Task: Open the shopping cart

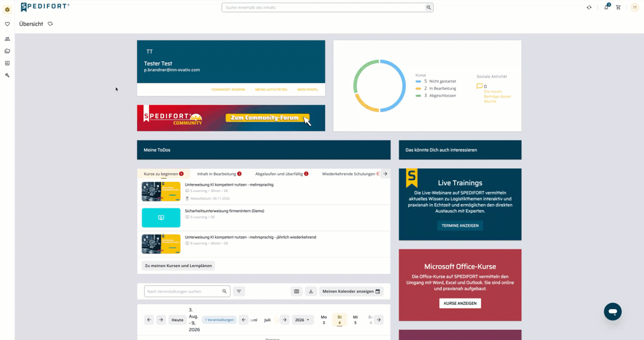Action: [x=618, y=8]
